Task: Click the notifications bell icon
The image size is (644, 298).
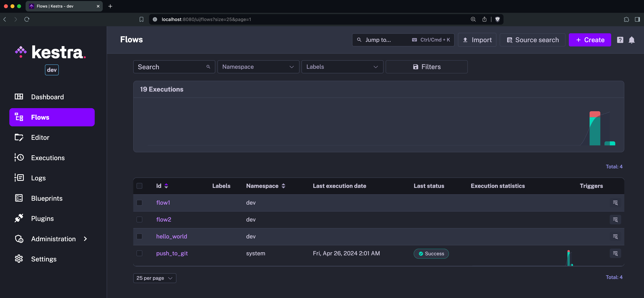Action: [632, 40]
